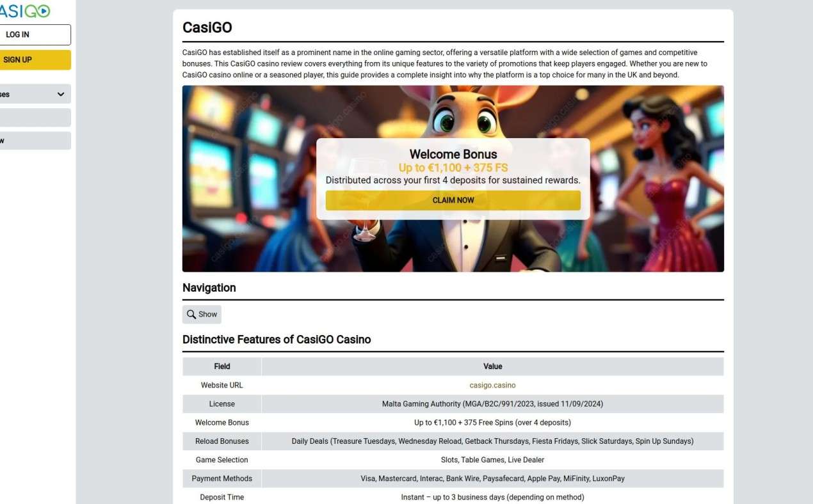This screenshot has width=813, height=504.
Task: Open the casigo.casino website link
Action: pos(492,385)
